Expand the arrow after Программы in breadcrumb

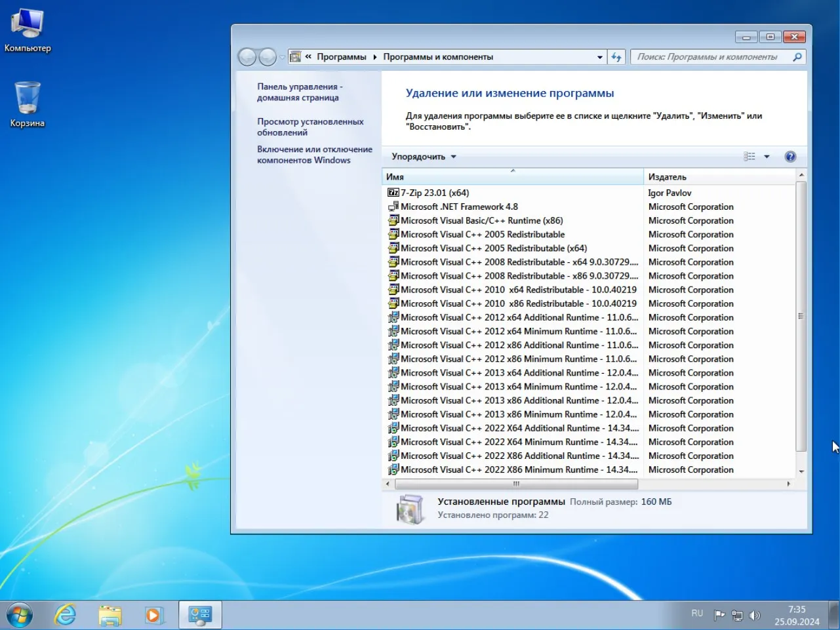[x=375, y=57]
